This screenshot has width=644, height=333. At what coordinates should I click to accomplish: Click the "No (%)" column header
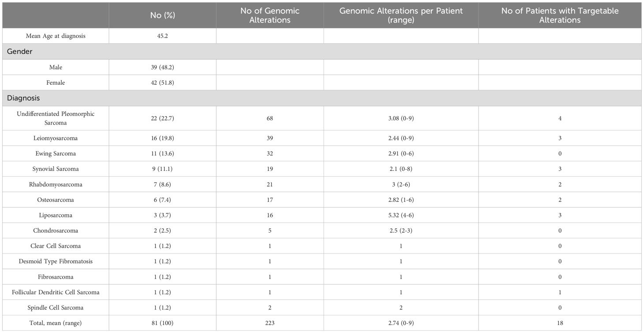[x=162, y=15]
